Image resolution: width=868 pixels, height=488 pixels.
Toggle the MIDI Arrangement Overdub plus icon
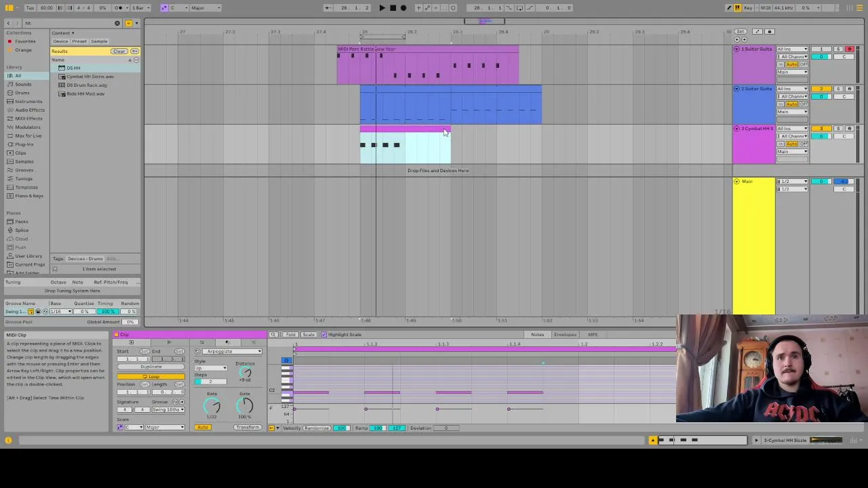click(x=418, y=8)
